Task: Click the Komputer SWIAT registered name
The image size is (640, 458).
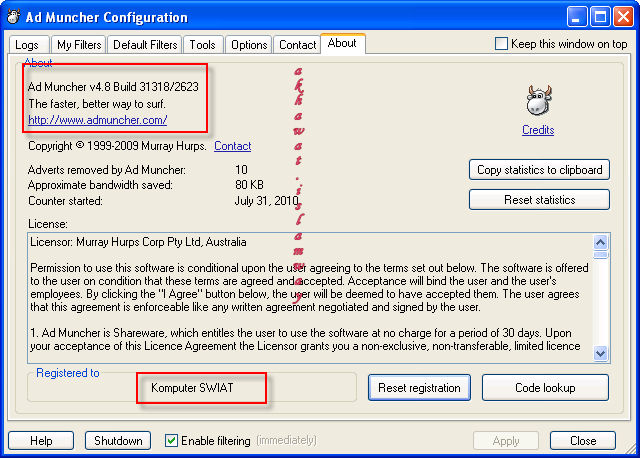Action: tap(192, 387)
